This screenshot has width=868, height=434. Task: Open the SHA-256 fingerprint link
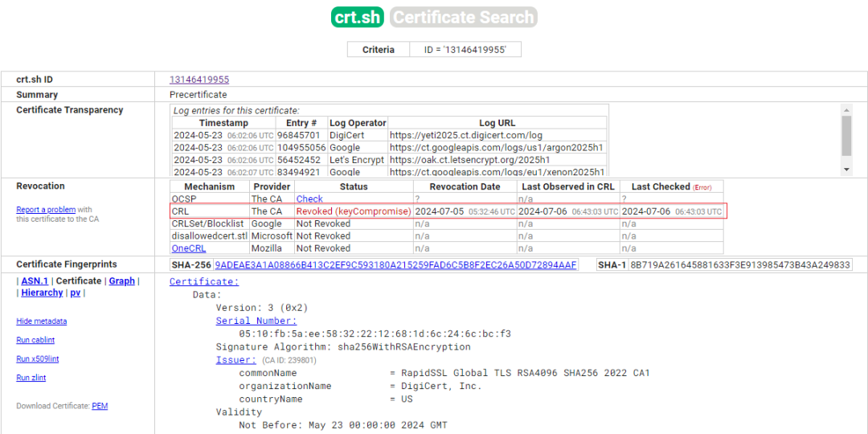tap(395, 265)
